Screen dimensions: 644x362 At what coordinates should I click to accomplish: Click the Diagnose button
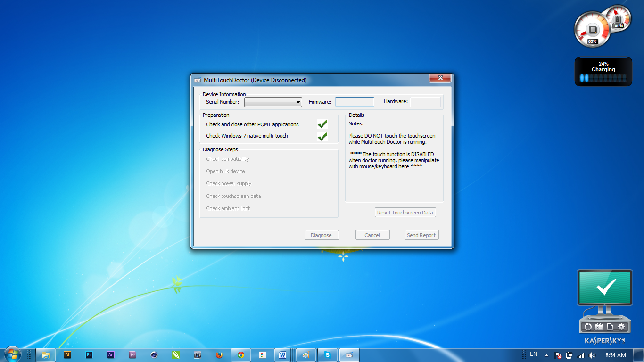tap(322, 235)
